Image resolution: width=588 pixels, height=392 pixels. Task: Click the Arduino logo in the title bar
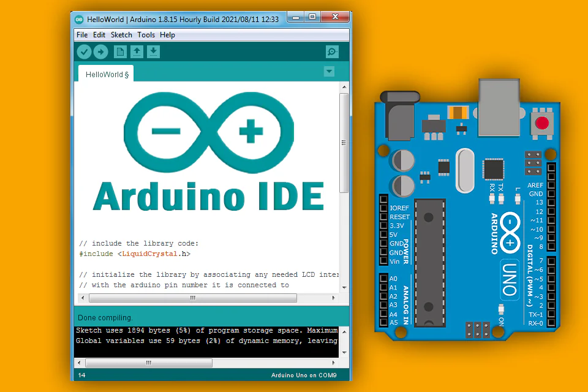79,18
